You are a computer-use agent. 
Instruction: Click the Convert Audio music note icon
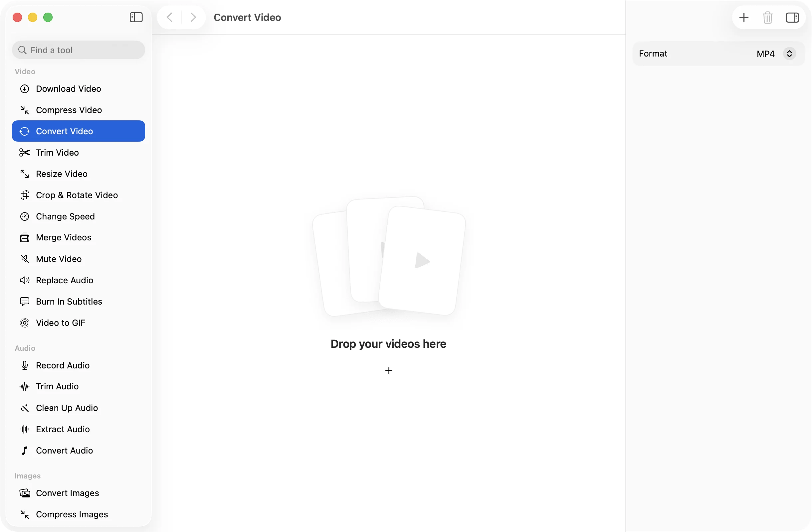pos(25,451)
